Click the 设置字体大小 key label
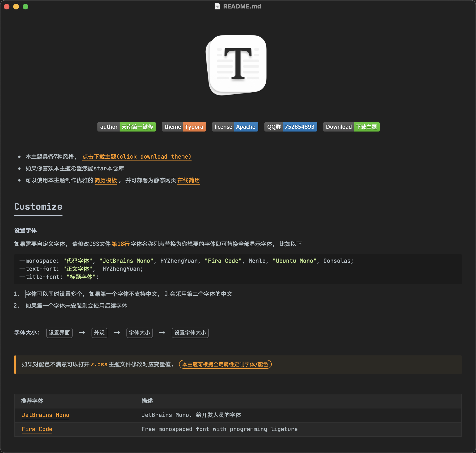The height and width of the screenshot is (453, 476). 190,333
